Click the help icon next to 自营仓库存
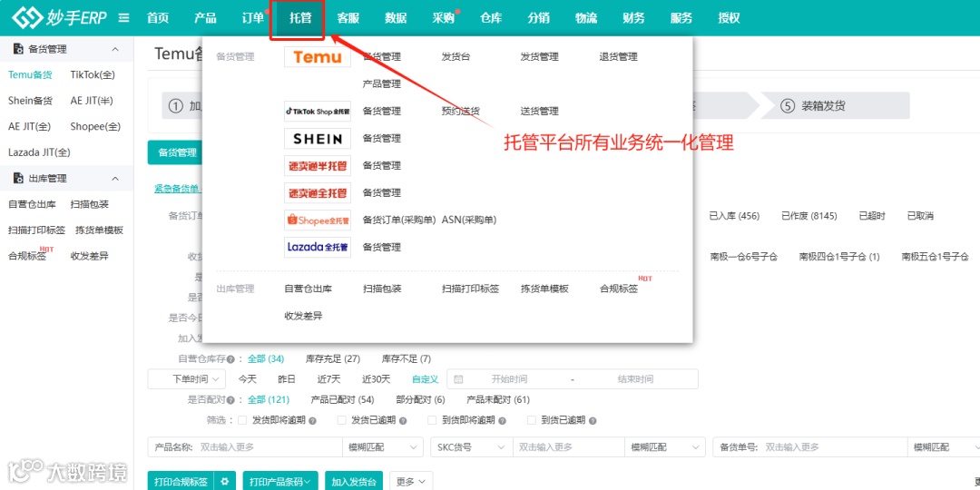This screenshot has width=980, height=490. coord(230,359)
